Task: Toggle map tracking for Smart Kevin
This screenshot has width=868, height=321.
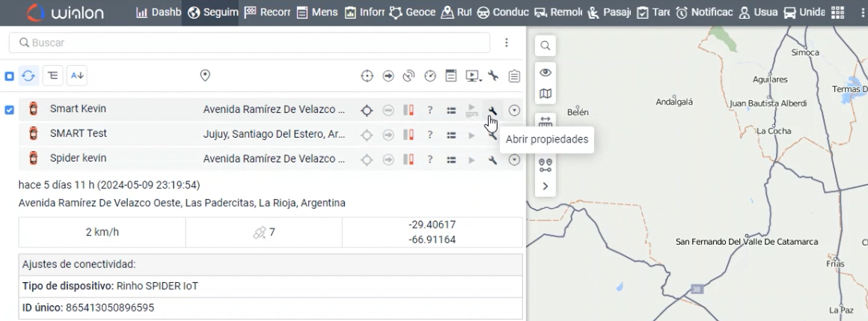Action: pos(367,110)
